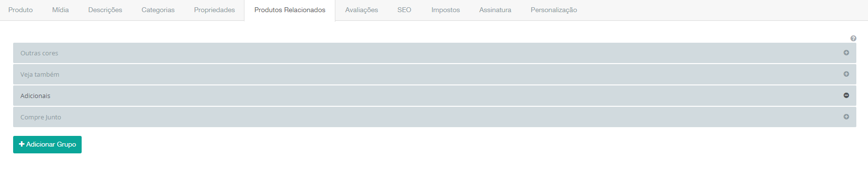
Task: Open the Personalização tab
Action: [x=554, y=10]
